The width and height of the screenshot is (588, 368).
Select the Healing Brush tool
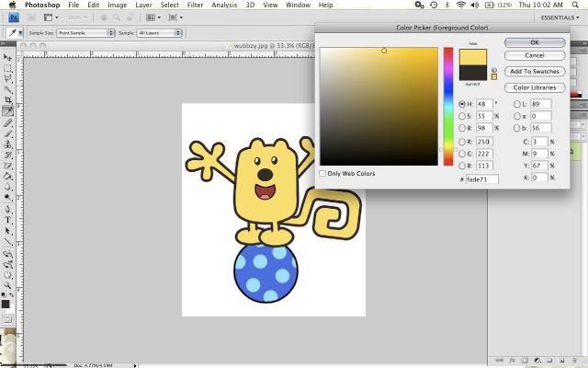7,122
